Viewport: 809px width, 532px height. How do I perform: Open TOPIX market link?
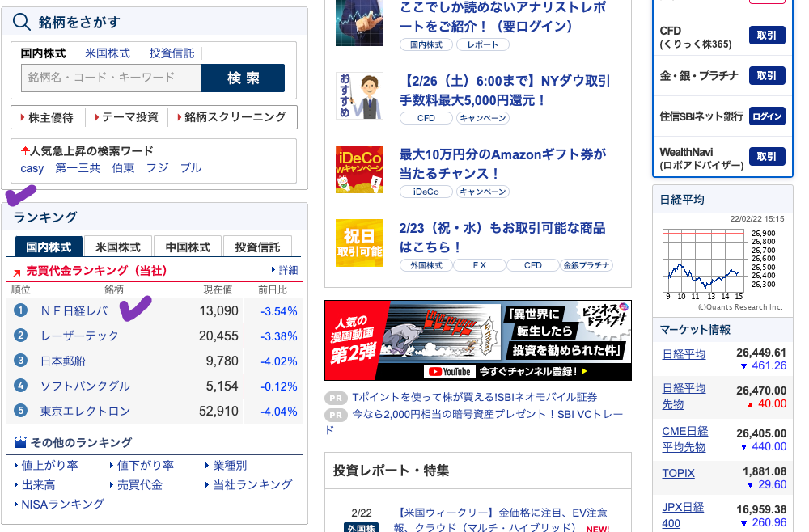click(679, 473)
